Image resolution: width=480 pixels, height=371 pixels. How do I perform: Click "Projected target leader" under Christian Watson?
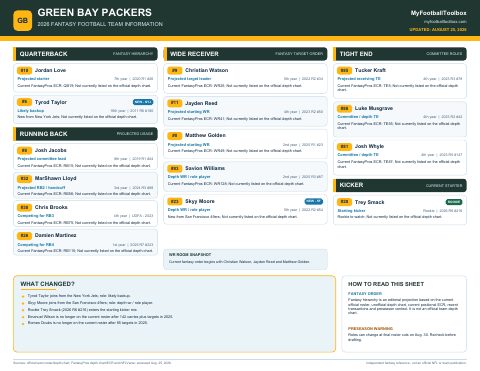[x=189, y=79]
